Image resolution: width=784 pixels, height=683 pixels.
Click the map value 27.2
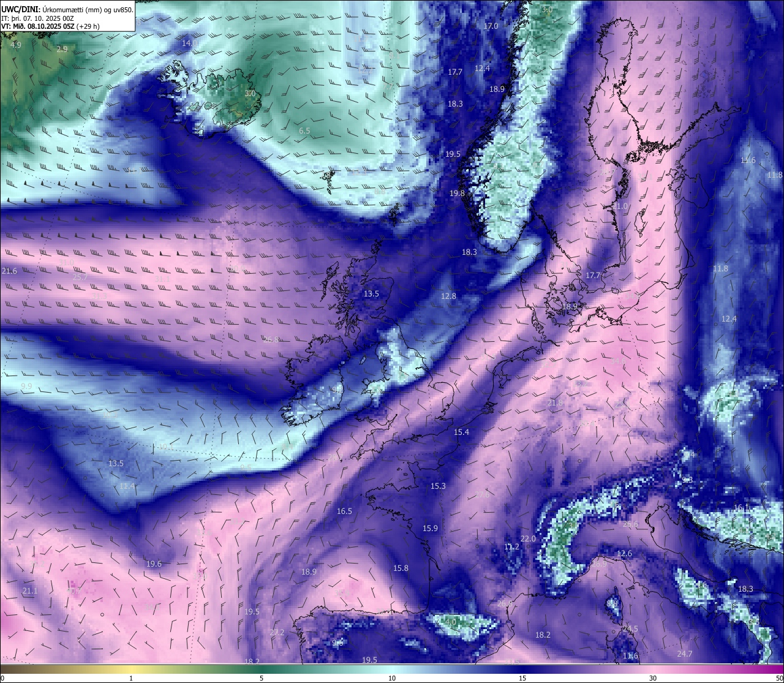pyautogui.click(x=277, y=632)
